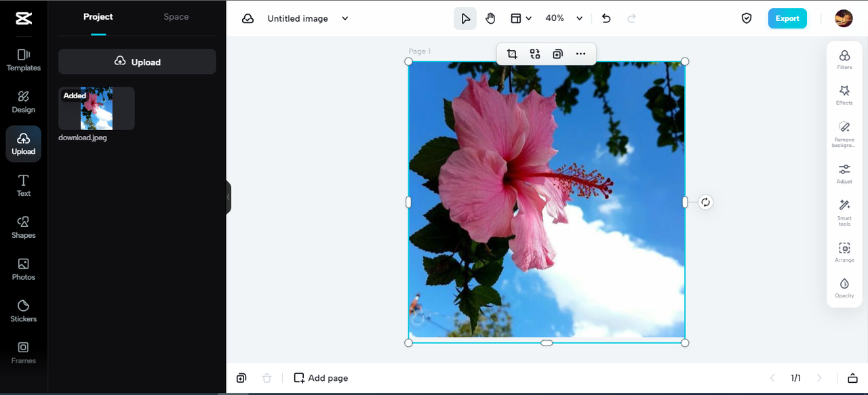Choose the Select pointer tool
This screenshot has height=395, width=868.
click(x=465, y=18)
